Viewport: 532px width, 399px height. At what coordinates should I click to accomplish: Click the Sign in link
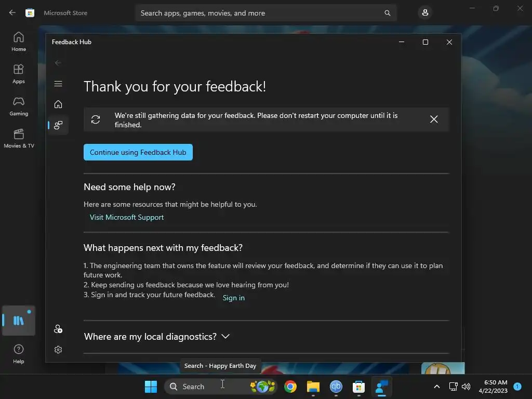click(x=233, y=298)
